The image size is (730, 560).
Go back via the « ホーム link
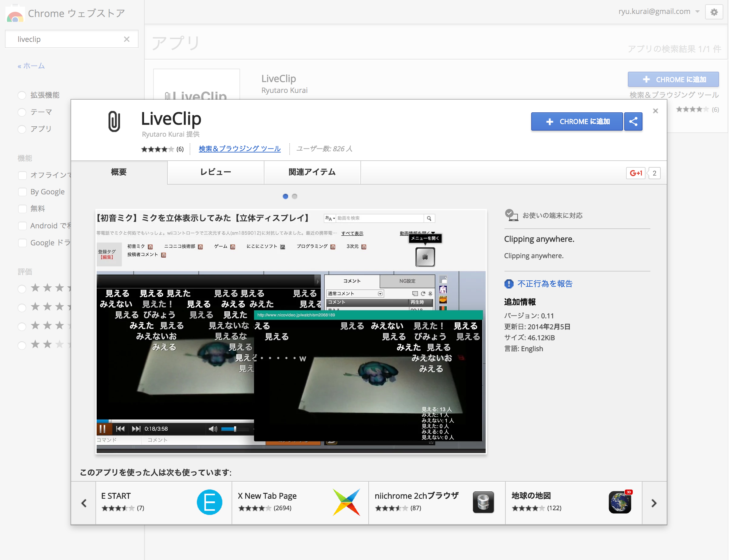pos(31,66)
